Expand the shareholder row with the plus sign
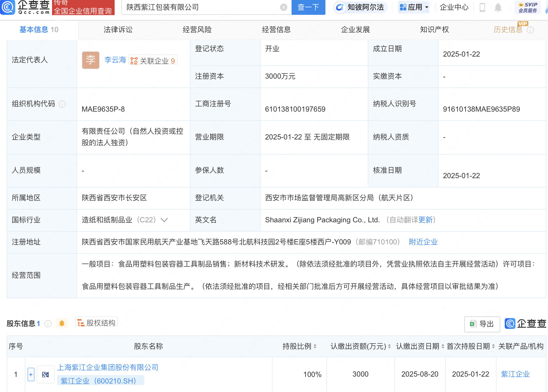This screenshot has height=392, width=548. [x=31, y=374]
